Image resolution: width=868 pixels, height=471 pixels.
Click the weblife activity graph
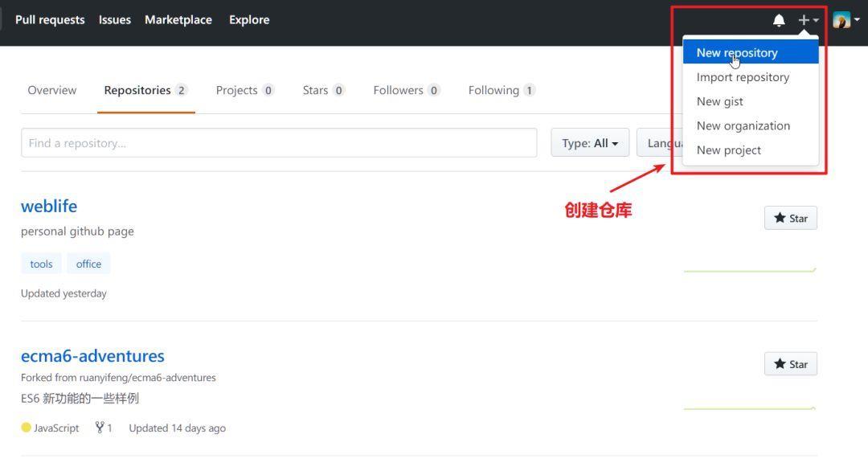[x=750, y=270]
